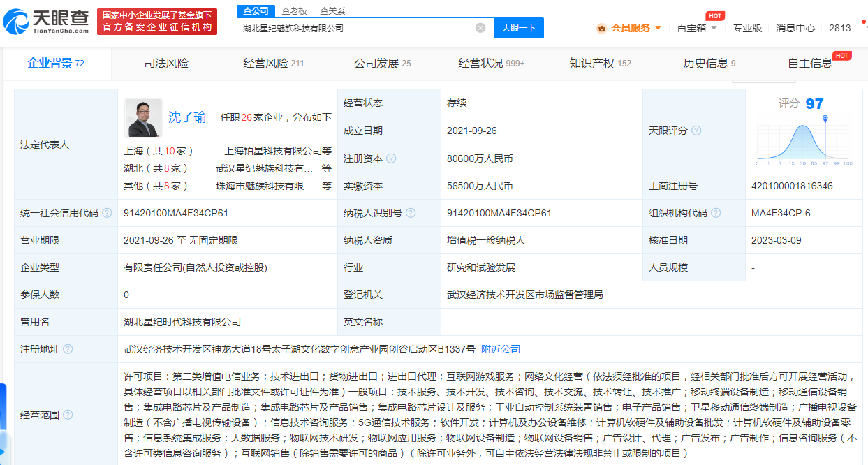The height and width of the screenshot is (465, 868).
Task: Click 其他（共8家）row
Action: point(228,186)
